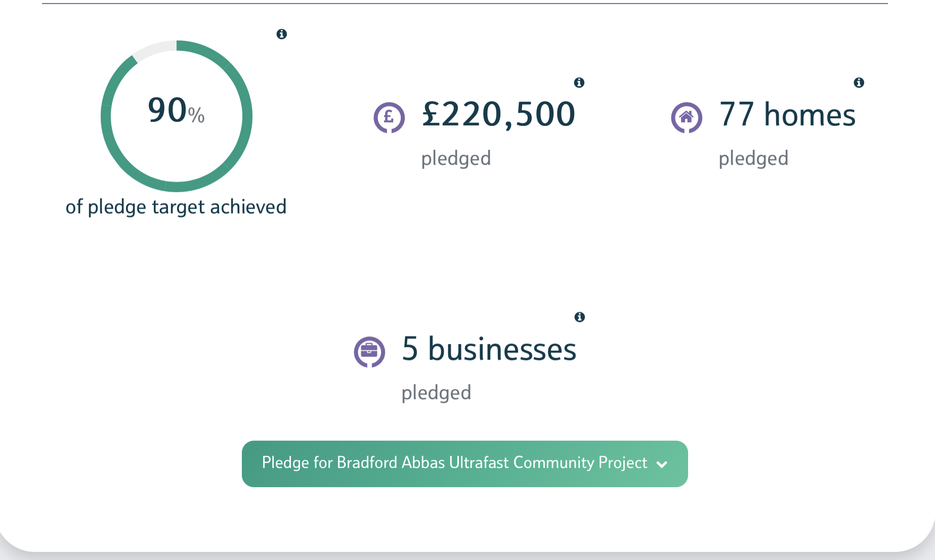Click the 5 businesses figure
Image resolution: width=935 pixels, height=560 pixels.
[489, 349]
